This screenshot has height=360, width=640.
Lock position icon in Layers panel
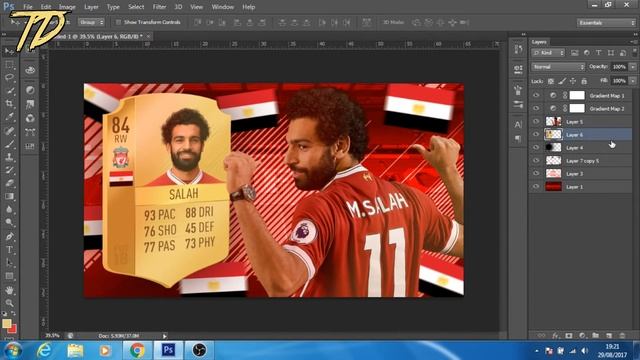pyautogui.click(x=573, y=81)
